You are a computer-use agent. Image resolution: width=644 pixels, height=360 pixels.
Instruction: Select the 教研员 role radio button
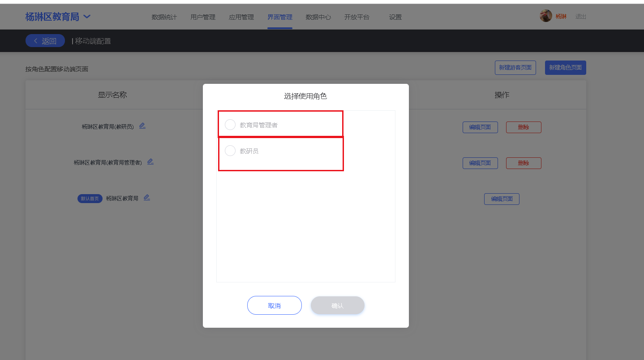click(x=230, y=151)
